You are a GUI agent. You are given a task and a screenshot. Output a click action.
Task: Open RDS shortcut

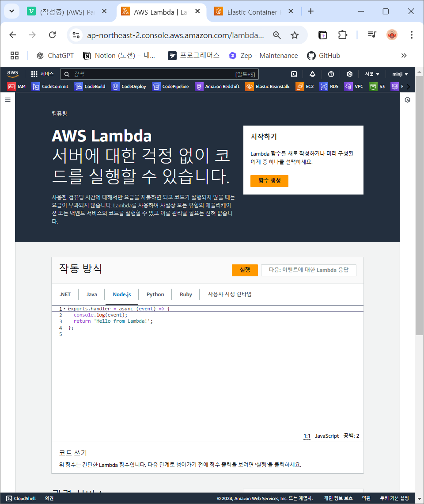(329, 87)
